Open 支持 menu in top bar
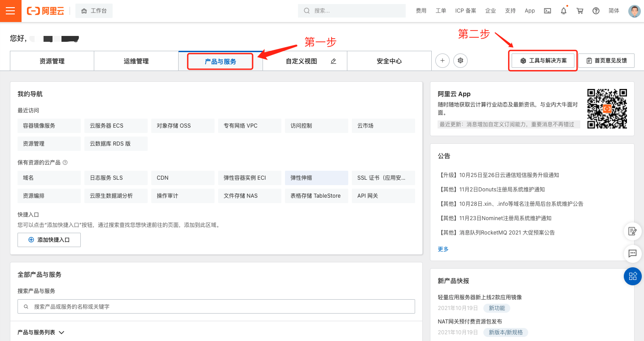Screen dimensions: 644x341 pos(510,11)
